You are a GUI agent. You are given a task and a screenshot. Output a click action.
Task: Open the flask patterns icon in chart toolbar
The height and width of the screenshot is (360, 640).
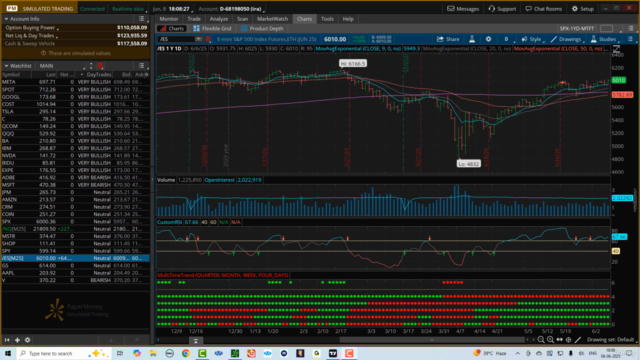point(472,39)
